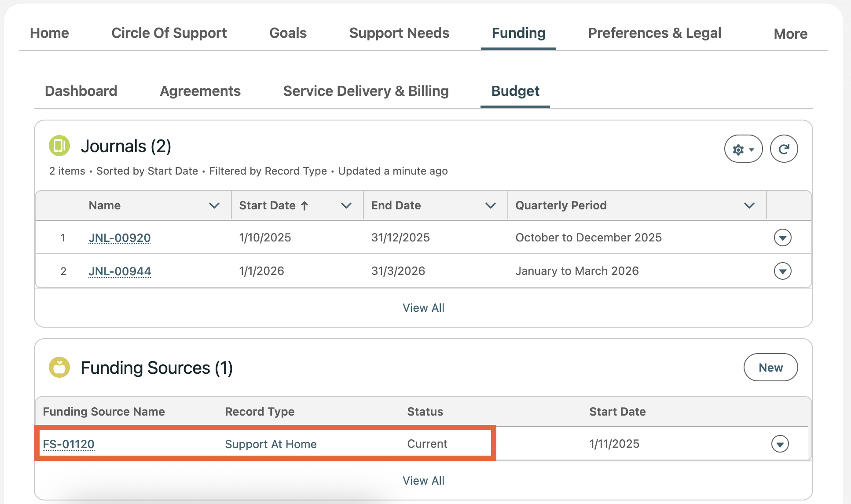Open FS-01120 funding source link

pos(69,444)
